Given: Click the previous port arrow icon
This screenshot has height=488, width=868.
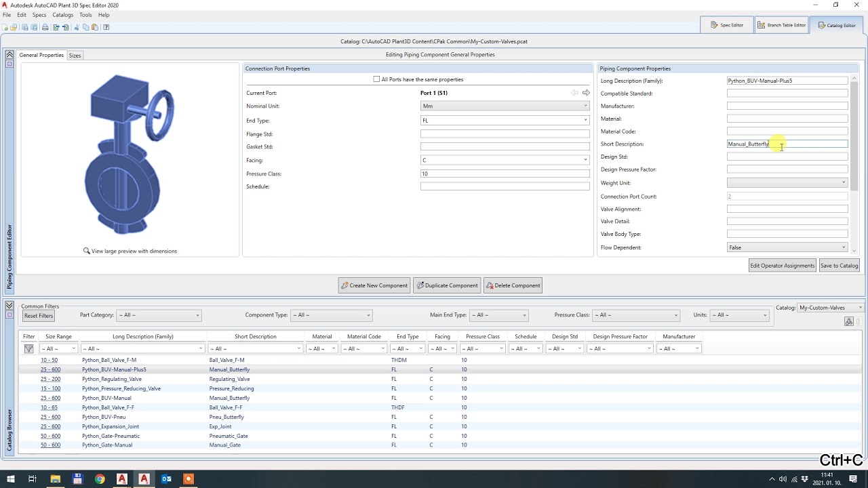Looking at the screenshot, I should click(x=574, y=93).
